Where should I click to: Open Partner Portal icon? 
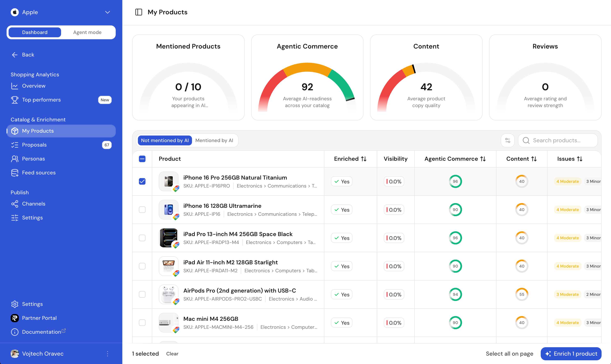tap(15, 318)
